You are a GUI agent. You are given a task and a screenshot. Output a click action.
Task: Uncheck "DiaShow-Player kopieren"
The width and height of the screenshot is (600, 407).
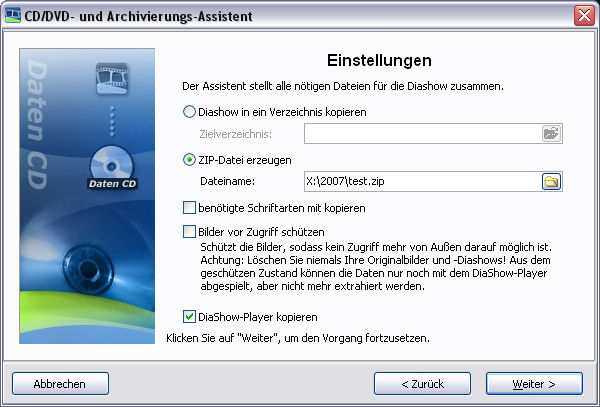[190, 317]
